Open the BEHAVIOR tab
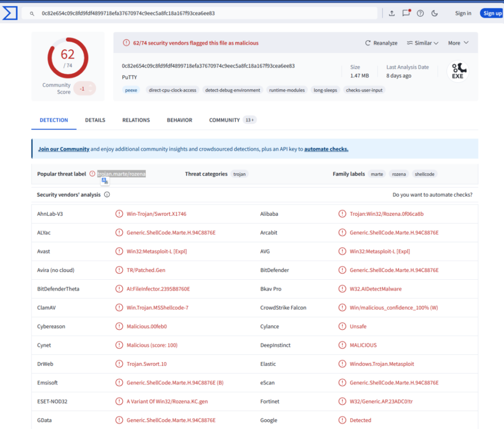This screenshot has width=504, height=429. pyautogui.click(x=179, y=120)
